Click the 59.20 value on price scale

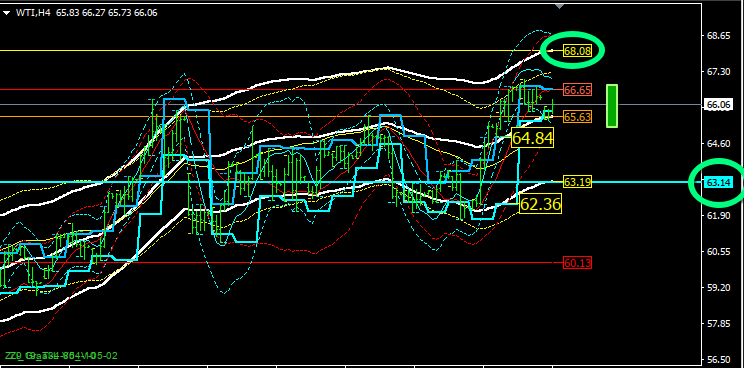718,287
